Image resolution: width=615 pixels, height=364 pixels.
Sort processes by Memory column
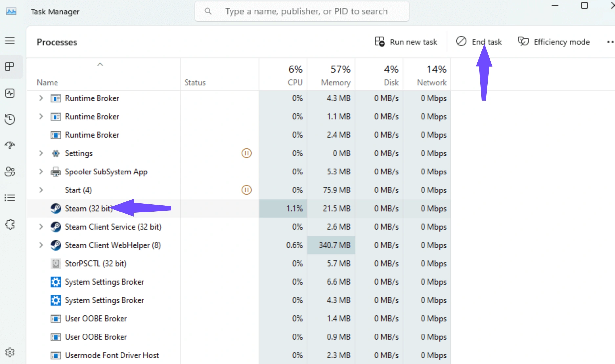[331, 75]
